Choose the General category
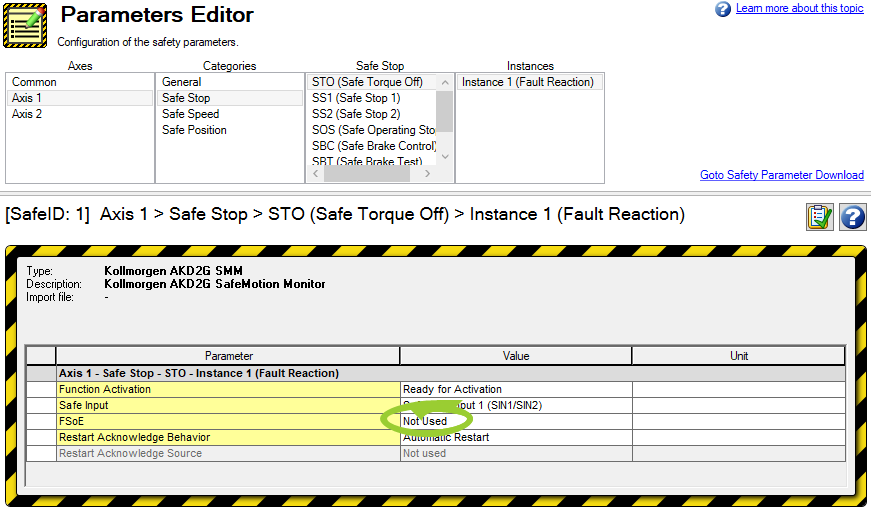The image size is (871, 513). (x=229, y=82)
